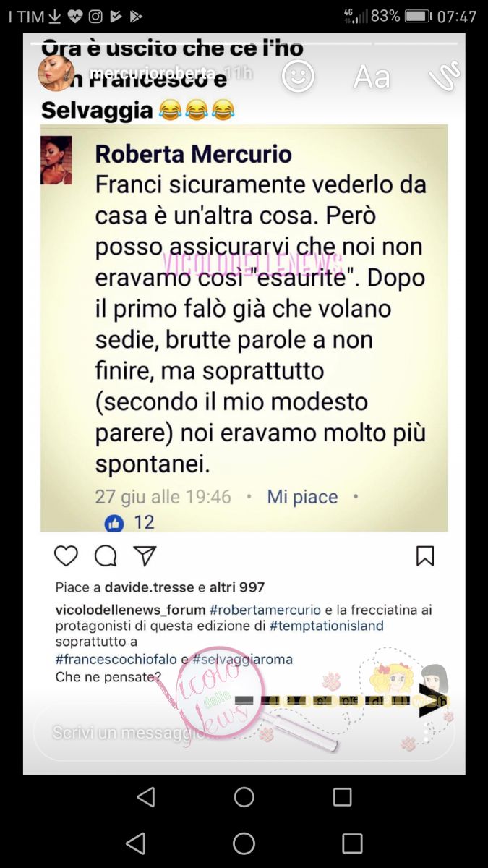Tap Mi piace on Roberta's comment
The width and height of the screenshot is (488, 868).
[302, 497]
